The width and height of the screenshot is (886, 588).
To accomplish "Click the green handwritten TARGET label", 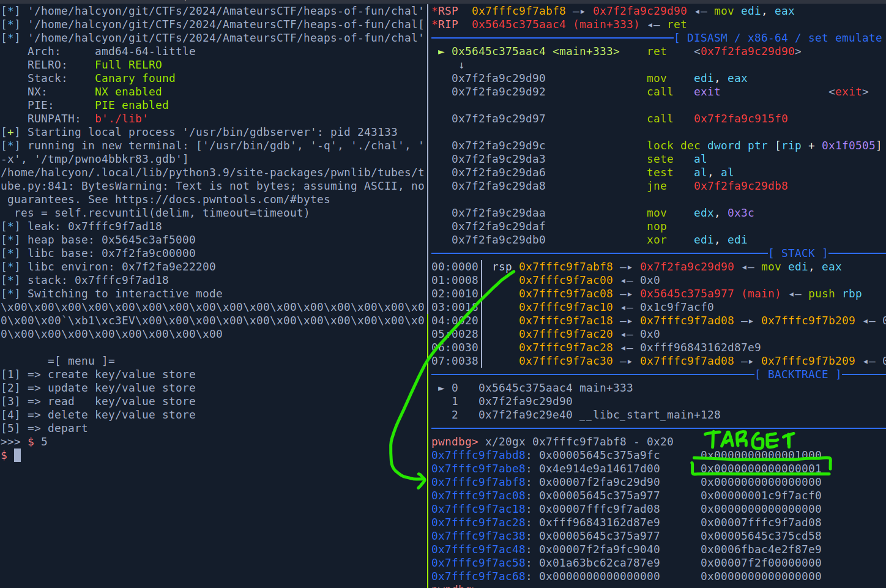I will [750, 440].
